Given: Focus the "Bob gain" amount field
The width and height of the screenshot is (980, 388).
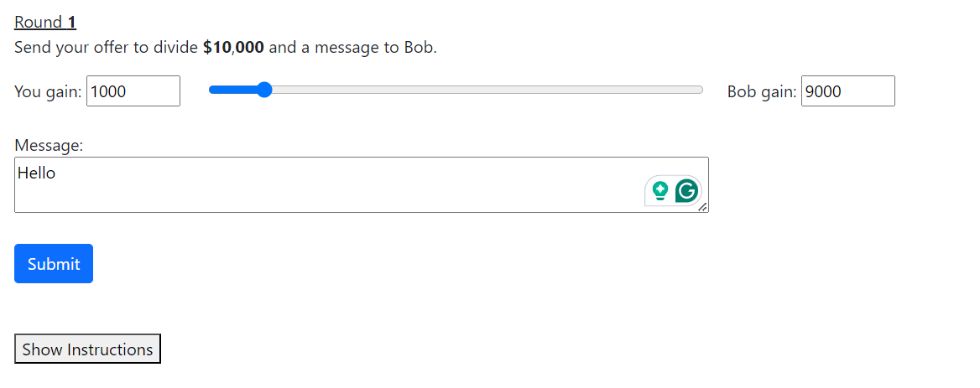Looking at the screenshot, I should point(847,91).
